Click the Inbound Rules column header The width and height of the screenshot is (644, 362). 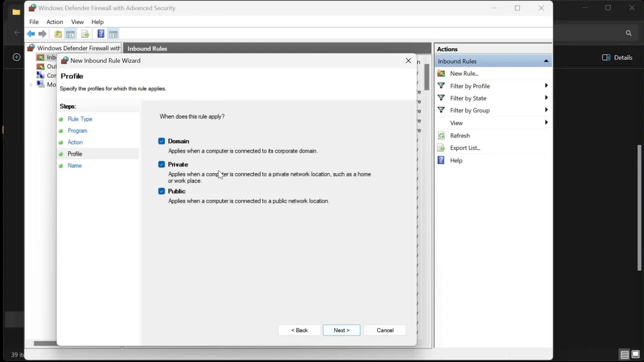(x=147, y=49)
